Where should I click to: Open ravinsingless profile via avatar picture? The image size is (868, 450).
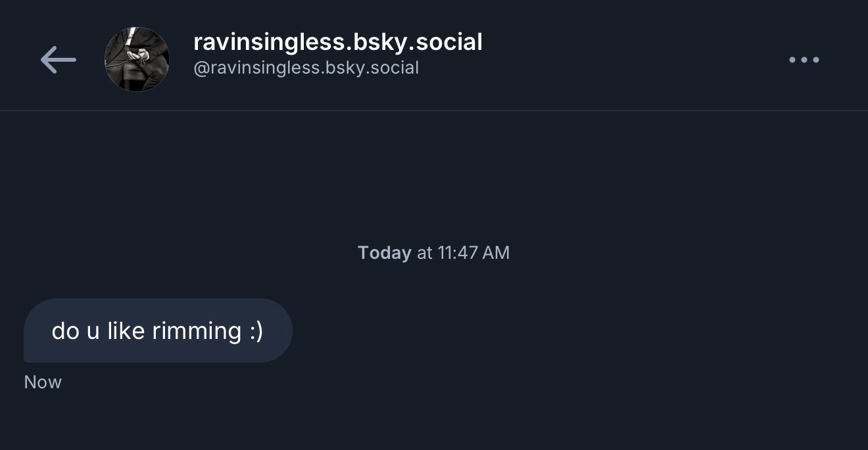(137, 60)
